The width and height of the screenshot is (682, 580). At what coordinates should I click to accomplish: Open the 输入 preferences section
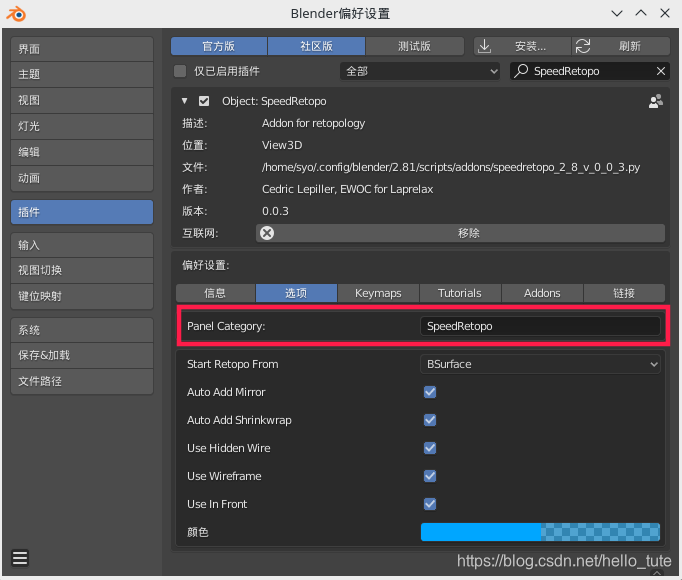(82, 245)
